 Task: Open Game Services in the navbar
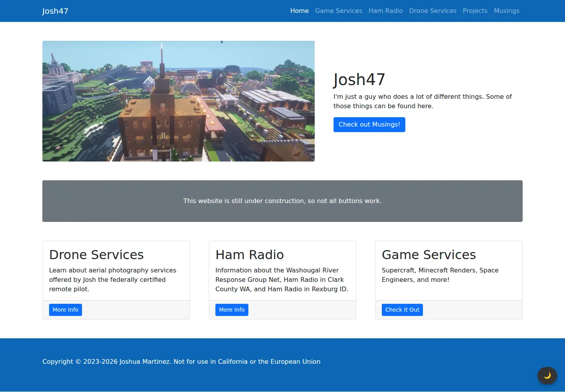click(x=339, y=11)
